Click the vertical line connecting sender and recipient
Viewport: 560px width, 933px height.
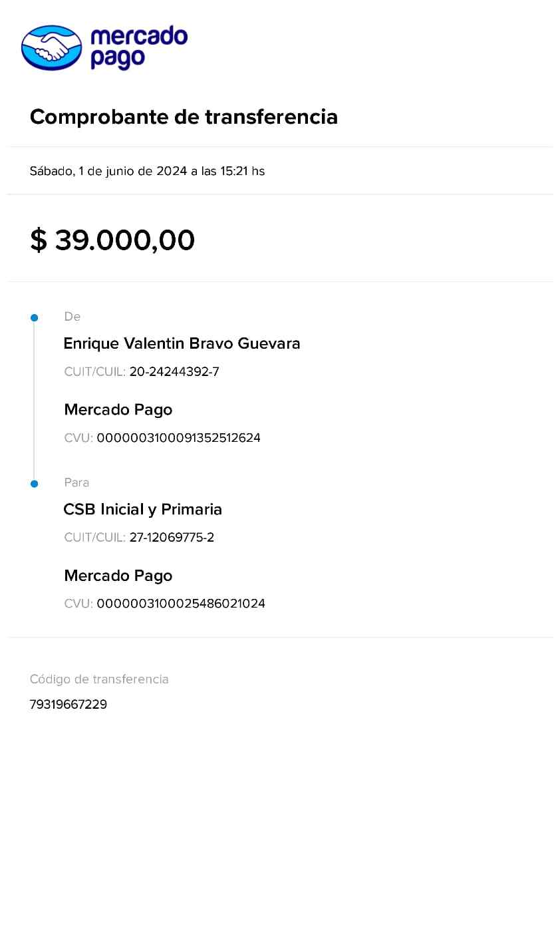pos(35,401)
